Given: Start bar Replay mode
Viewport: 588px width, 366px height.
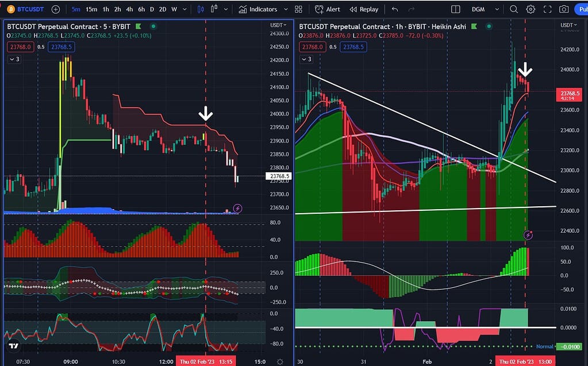Looking at the screenshot, I should tap(364, 9).
